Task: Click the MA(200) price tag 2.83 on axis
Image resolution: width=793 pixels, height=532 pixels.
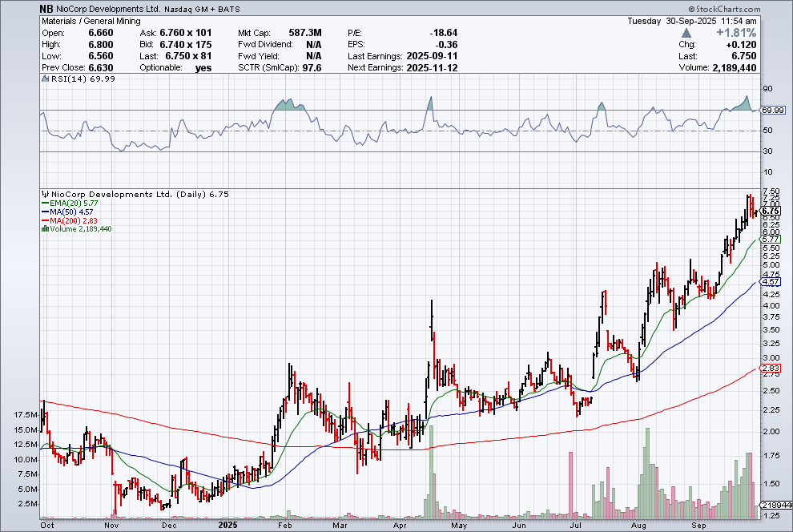Action: tap(771, 368)
